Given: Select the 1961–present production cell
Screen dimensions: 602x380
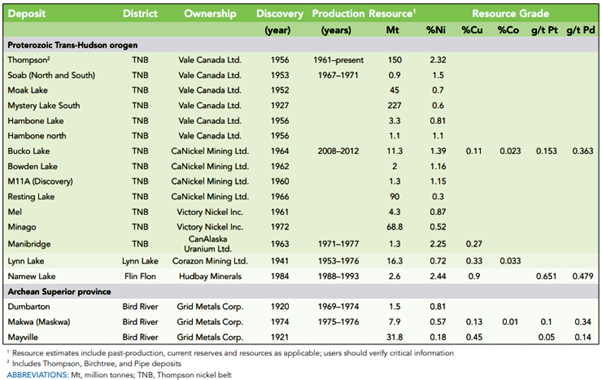Looking at the screenshot, I should [x=338, y=60].
